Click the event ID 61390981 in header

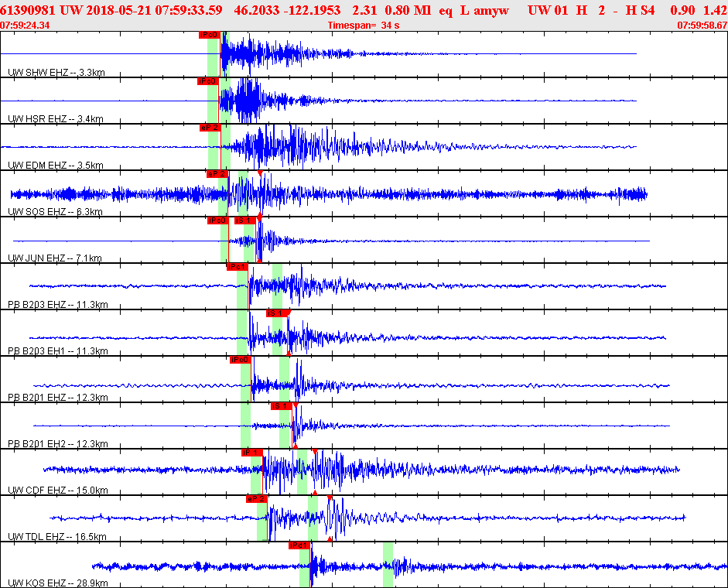(x=27, y=10)
